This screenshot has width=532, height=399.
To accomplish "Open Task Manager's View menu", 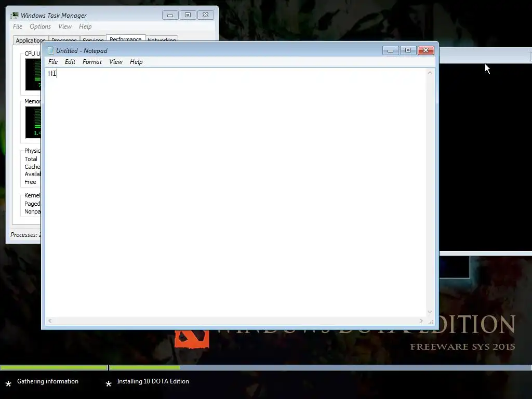I will 65,26.
